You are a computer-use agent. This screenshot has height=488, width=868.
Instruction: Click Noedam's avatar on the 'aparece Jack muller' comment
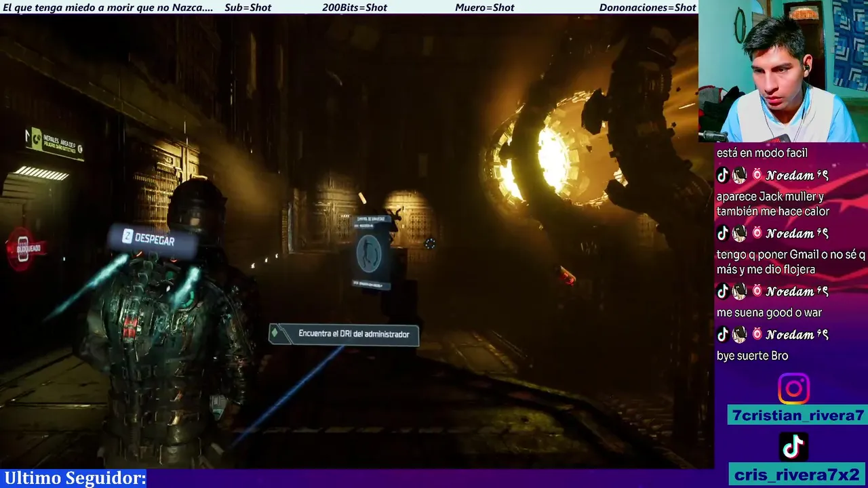coord(739,176)
